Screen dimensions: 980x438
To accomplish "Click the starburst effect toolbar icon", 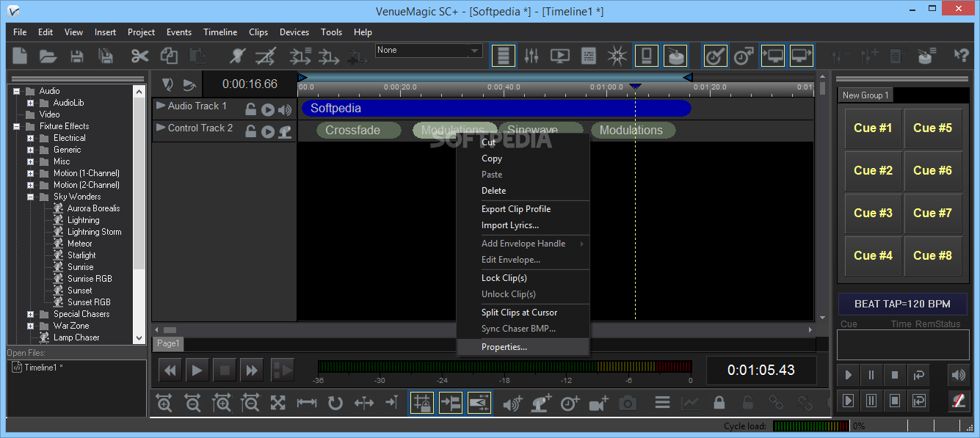I will 617,56.
